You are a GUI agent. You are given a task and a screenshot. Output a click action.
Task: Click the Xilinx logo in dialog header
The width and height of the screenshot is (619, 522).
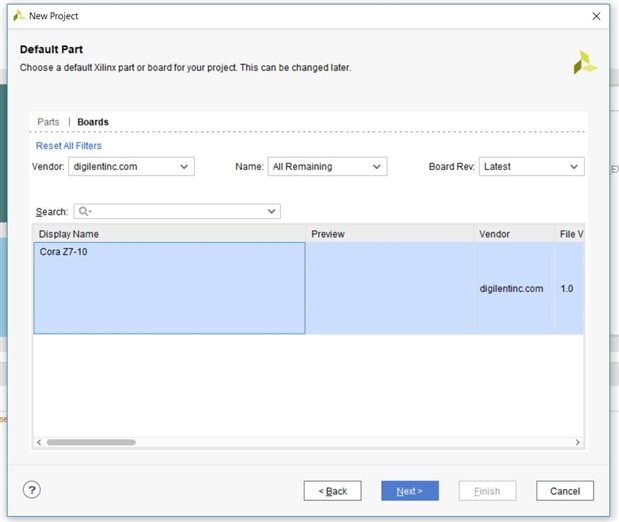[x=584, y=62]
